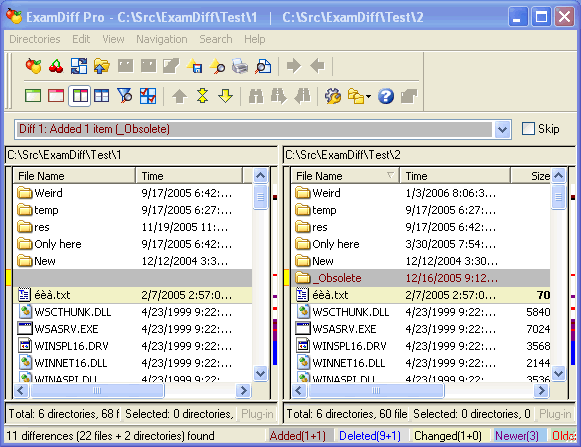Select Weird folder in left pane
Viewport: 581px width, 447px height.
(133, 193)
